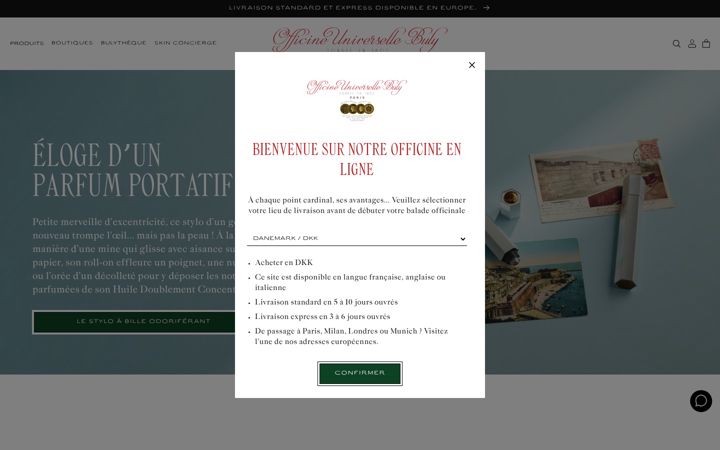Click the 'Acheter en DKK' bullet text
Screen dimensions: 720x450
click(284, 263)
